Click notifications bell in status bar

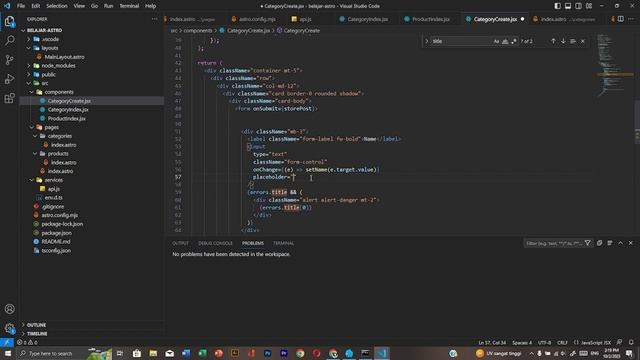pos(631,342)
